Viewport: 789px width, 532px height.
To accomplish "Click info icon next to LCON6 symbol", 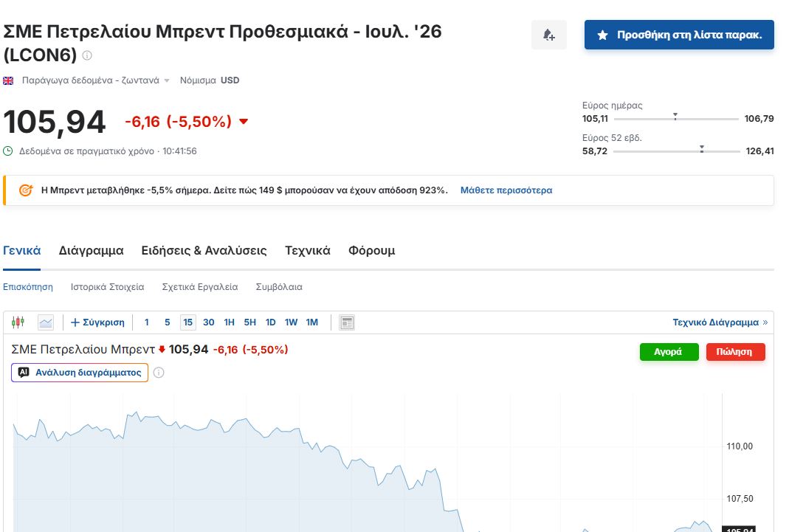I will tap(87, 55).
